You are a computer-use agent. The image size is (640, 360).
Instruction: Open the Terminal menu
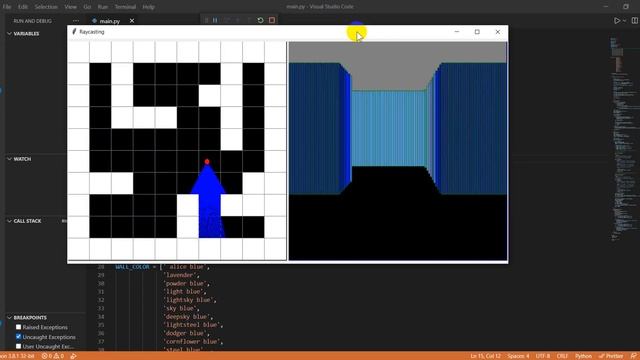coord(125,7)
